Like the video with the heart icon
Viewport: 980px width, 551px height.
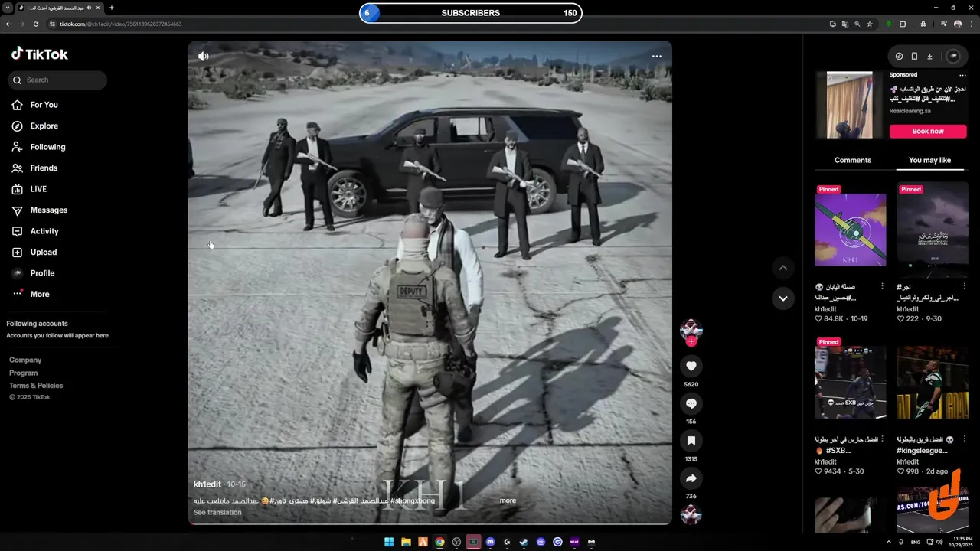691,367
